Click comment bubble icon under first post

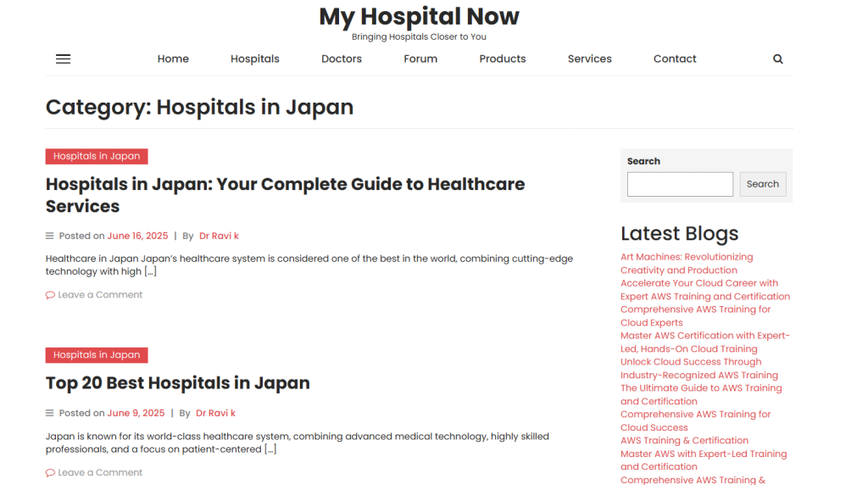tap(50, 295)
